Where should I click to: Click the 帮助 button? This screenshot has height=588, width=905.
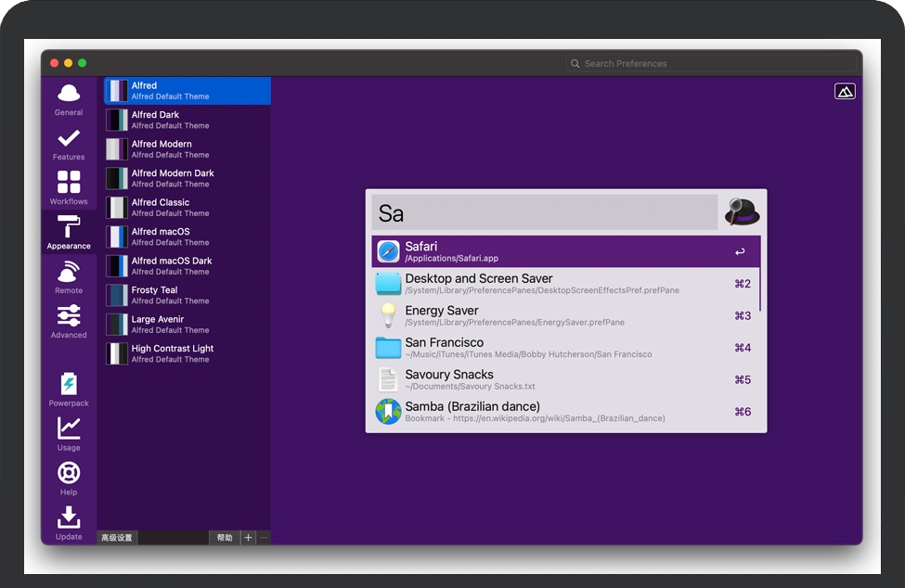pyautogui.click(x=225, y=538)
